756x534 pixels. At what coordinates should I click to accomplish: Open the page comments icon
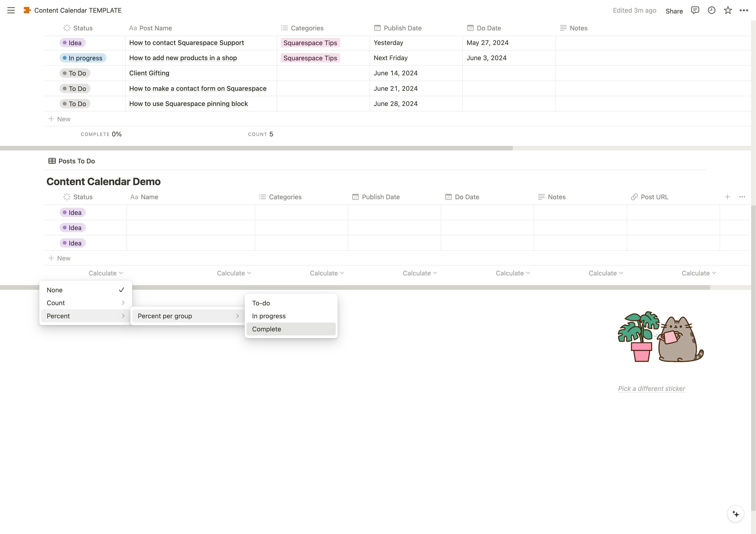695,11
